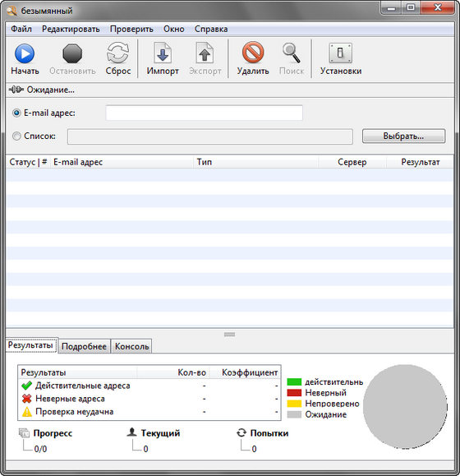Click the Остановить stop icon
Image resolution: width=460 pixels, height=476 pixels.
point(72,53)
